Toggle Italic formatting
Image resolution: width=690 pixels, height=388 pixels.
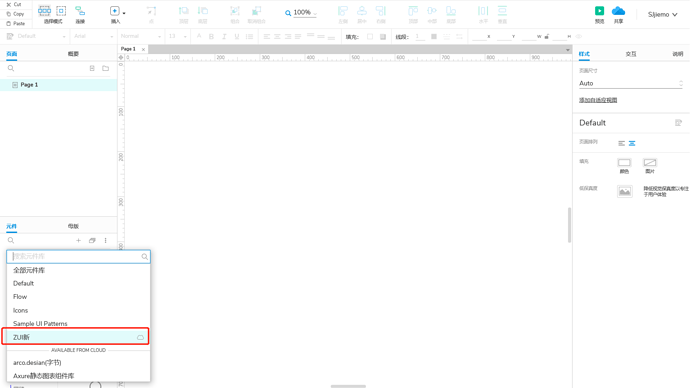[x=224, y=37]
